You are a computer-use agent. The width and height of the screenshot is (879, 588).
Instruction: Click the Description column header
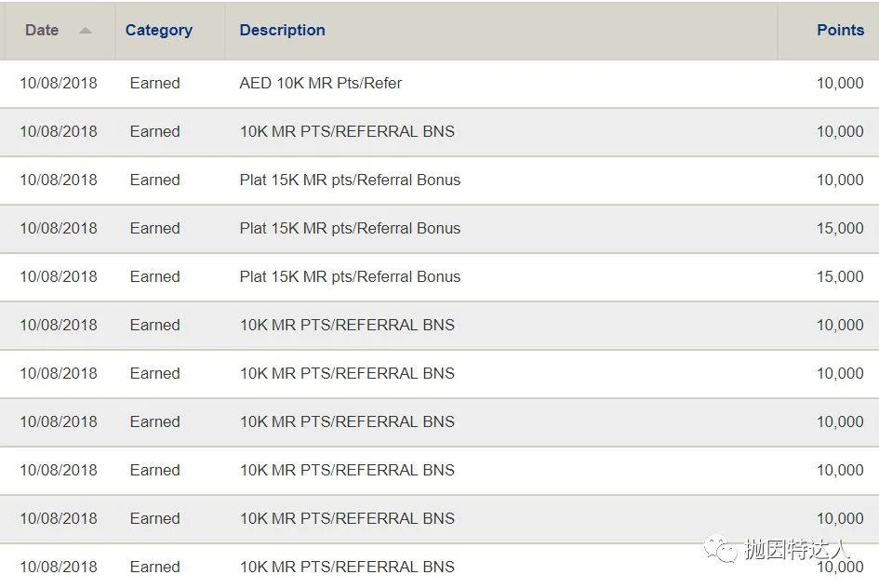click(282, 30)
